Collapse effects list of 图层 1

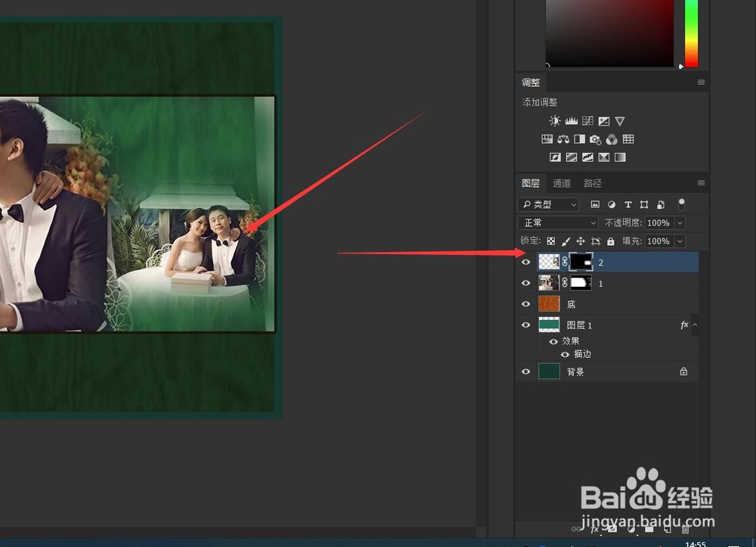[695, 325]
